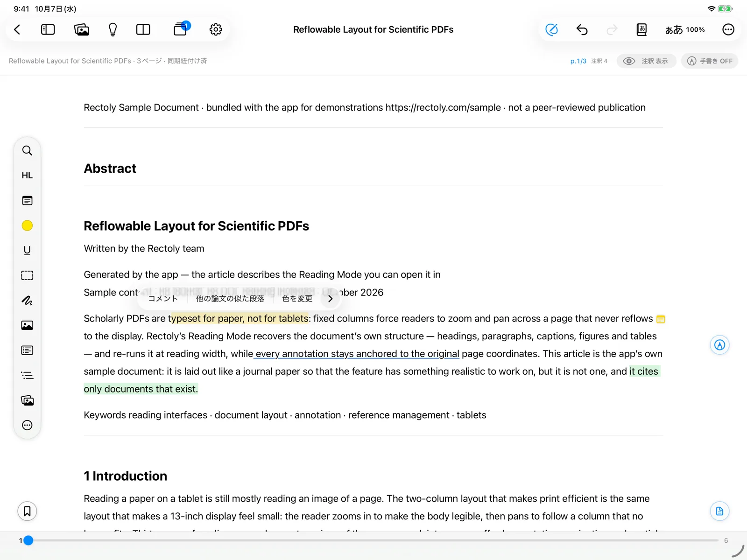Viewport: 747px width, 560px height.
Task: Tap the bookmark button
Action: tap(27, 511)
